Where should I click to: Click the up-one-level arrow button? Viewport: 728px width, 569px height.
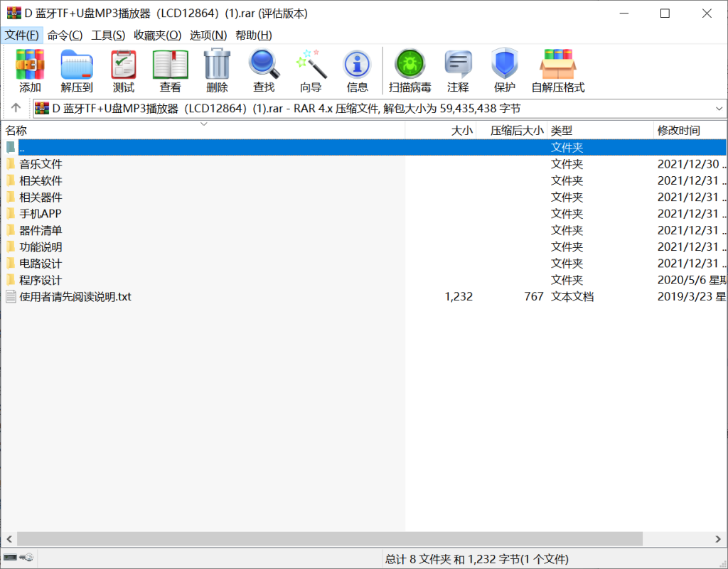pyautogui.click(x=15, y=109)
